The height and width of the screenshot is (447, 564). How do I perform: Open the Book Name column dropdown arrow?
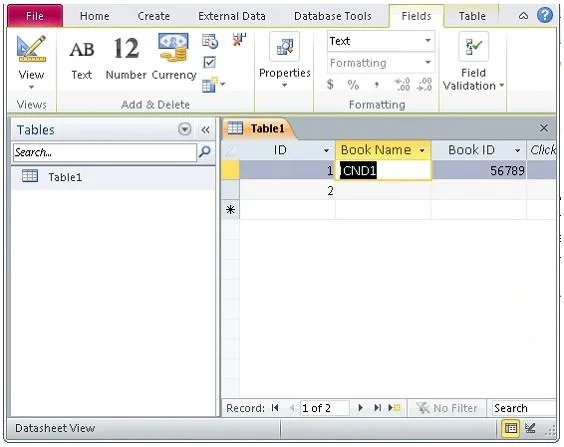[x=422, y=150]
